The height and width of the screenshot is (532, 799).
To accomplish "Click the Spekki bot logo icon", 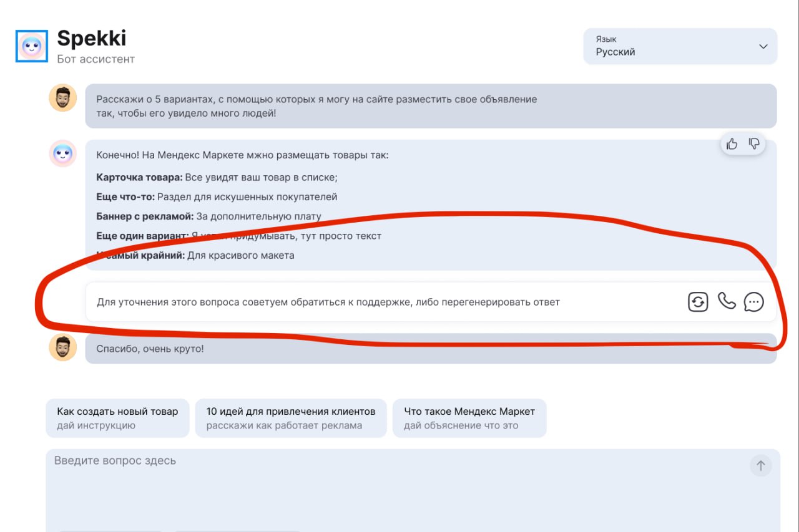I will (32, 46).
